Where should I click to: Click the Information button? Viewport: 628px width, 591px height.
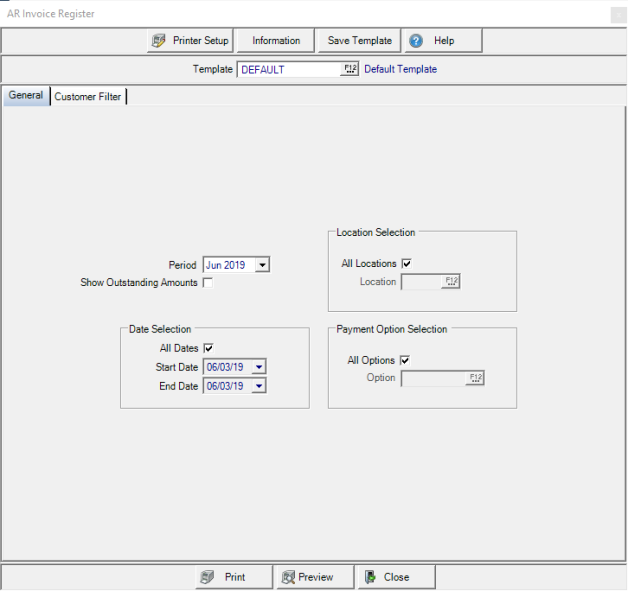pos(276,41)
